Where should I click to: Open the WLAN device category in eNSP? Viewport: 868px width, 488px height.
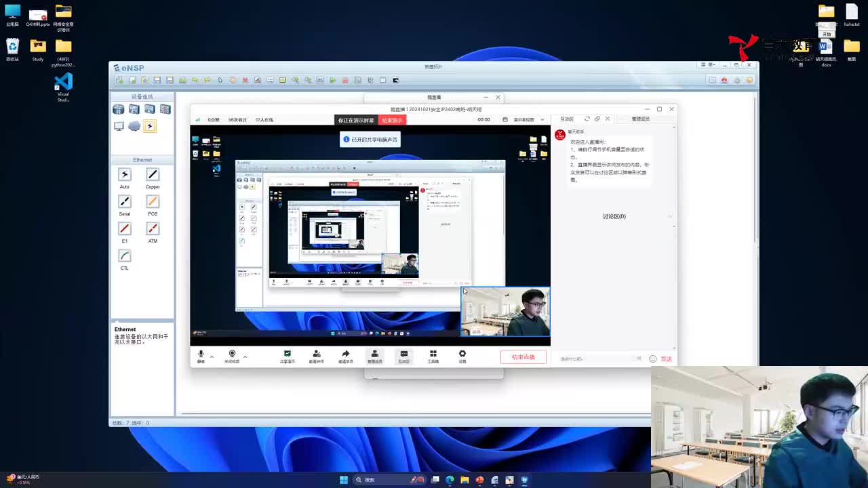(150, 109)
